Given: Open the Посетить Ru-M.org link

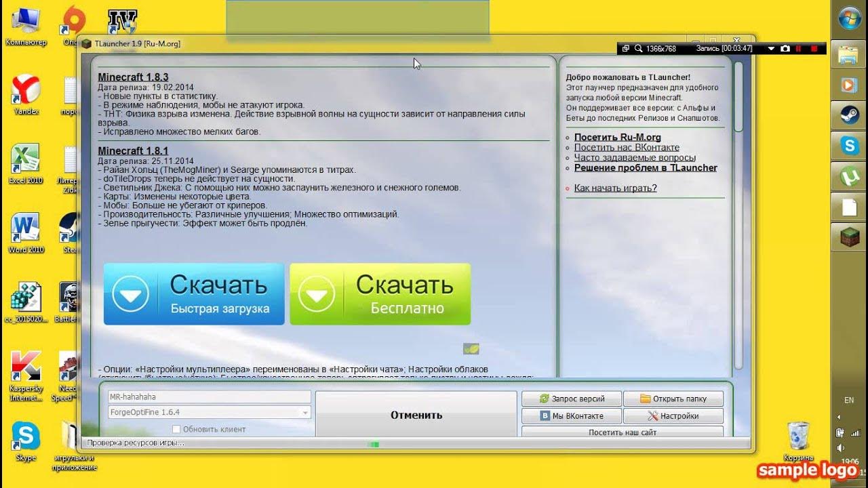Looking at the screenshot, I should click(x=618, y=137).
